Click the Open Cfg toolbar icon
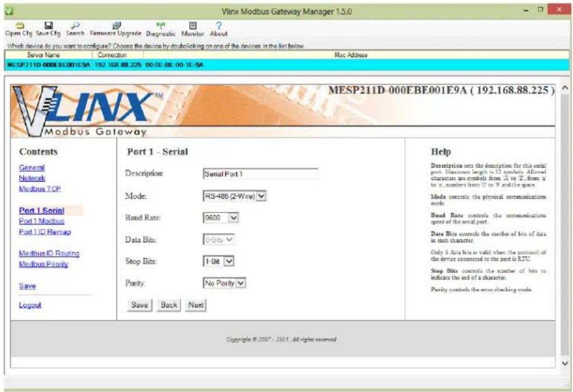This screenshot has width=573, height=392. pyautogui.click(x=19, y=29)
